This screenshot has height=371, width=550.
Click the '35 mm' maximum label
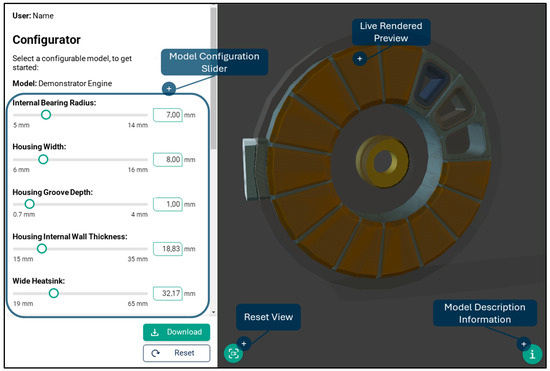point(138,259)
